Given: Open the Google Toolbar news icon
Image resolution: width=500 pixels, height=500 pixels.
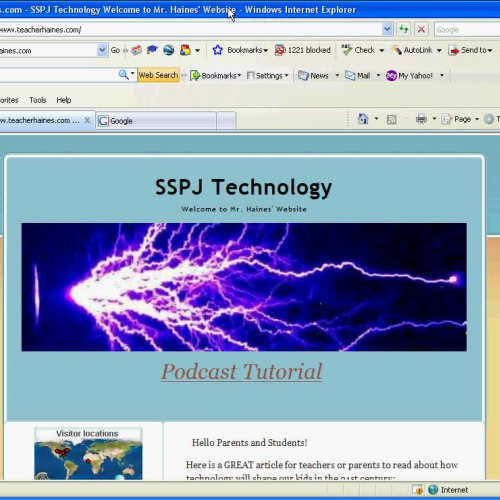Looking at the screenshot, I should [136, 50].
